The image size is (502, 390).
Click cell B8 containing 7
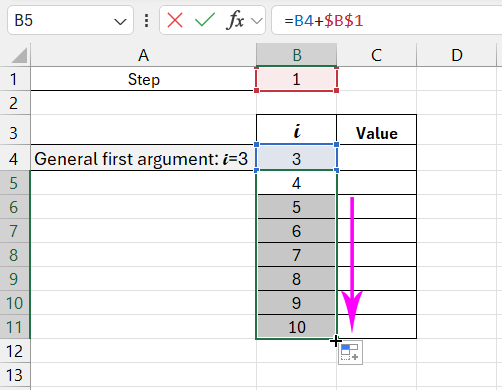pos(296,255)
